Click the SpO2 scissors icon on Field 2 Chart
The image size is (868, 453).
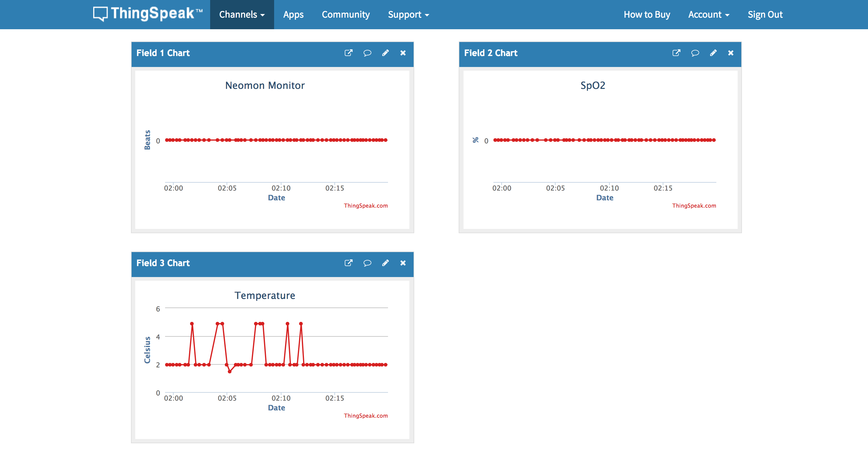[474, 140]
